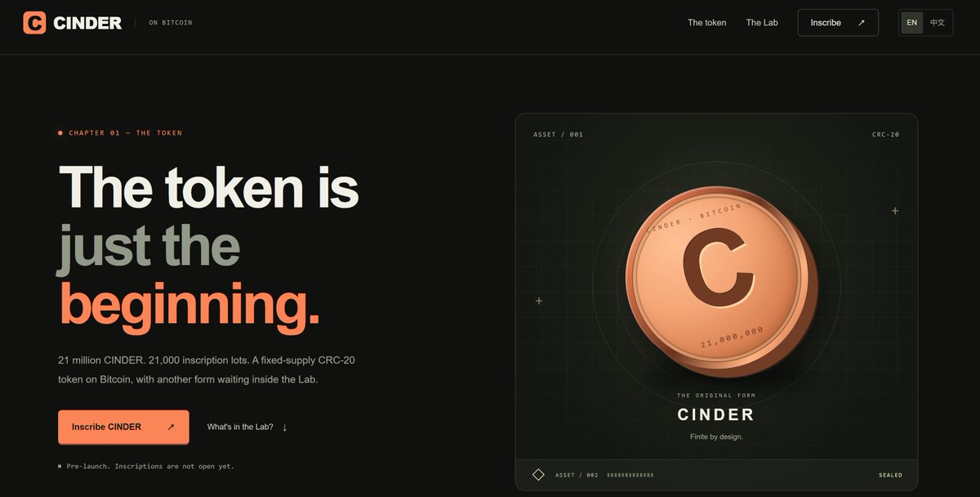Screen dimensions: 980x497
Task: Click the CINDER brand wordmark
Action: pos(87,23)
